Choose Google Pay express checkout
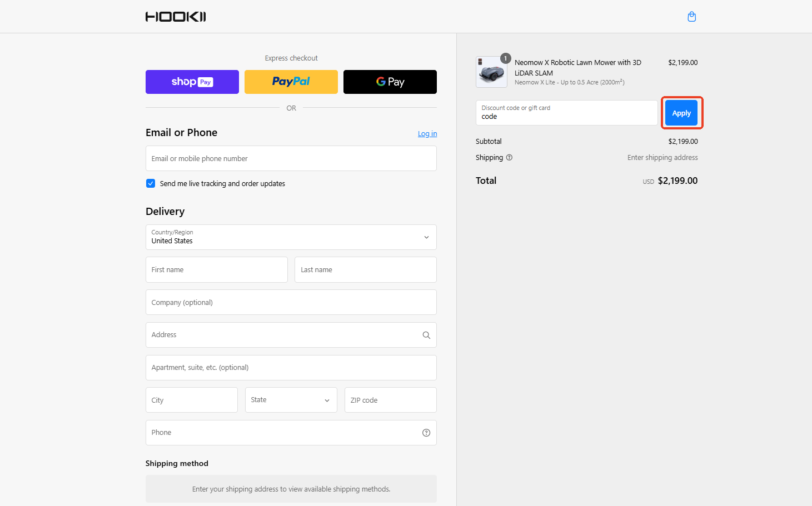 coord(390,82)
